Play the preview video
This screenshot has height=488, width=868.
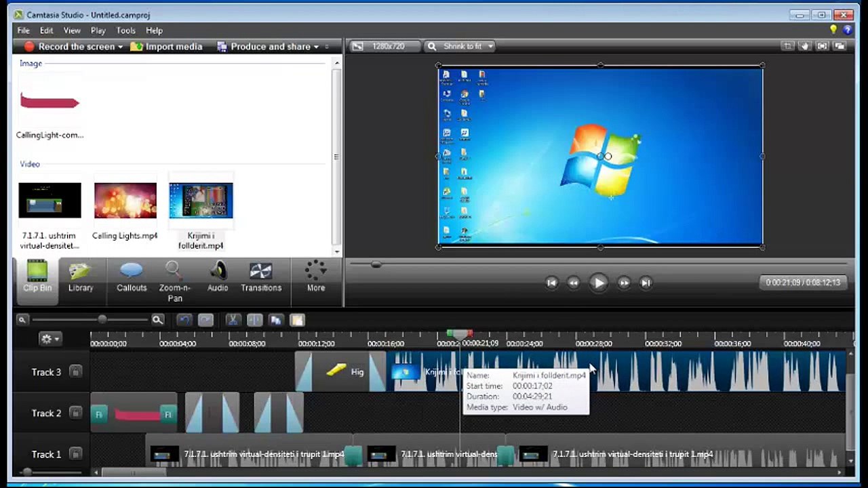pos(599,283)
